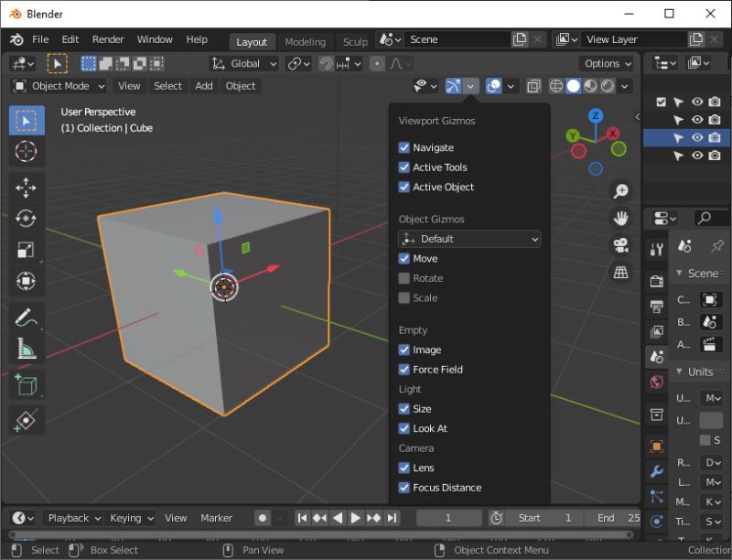
Task: Open the Render Properties tab
Action: pos(656,280)
